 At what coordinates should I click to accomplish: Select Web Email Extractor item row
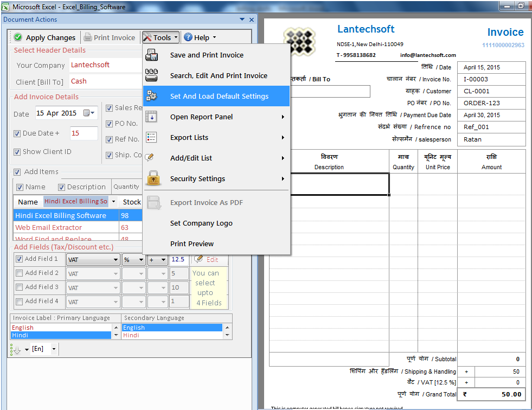point(78,227)
